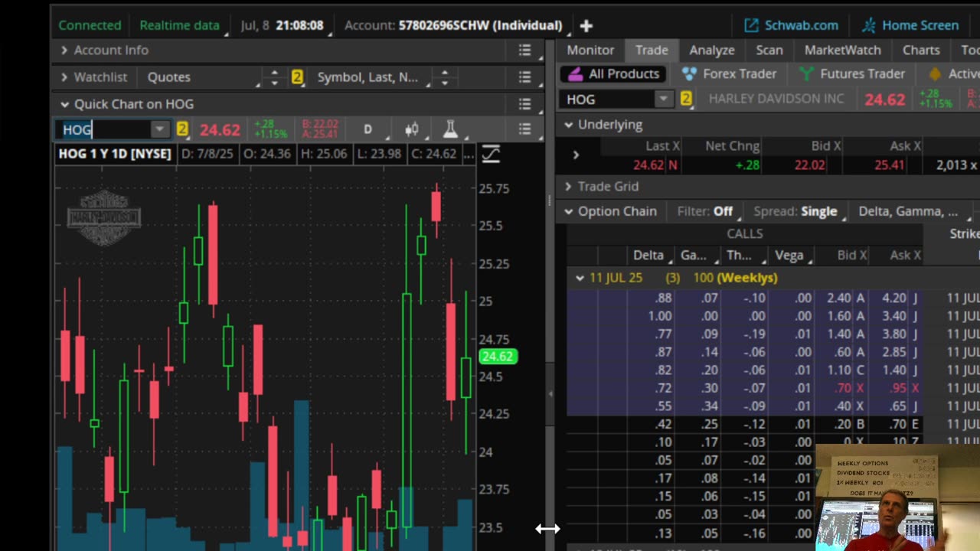The image size is (980, 551).
Task: Select the Trade tab
Action: click(x=652, y=50)
